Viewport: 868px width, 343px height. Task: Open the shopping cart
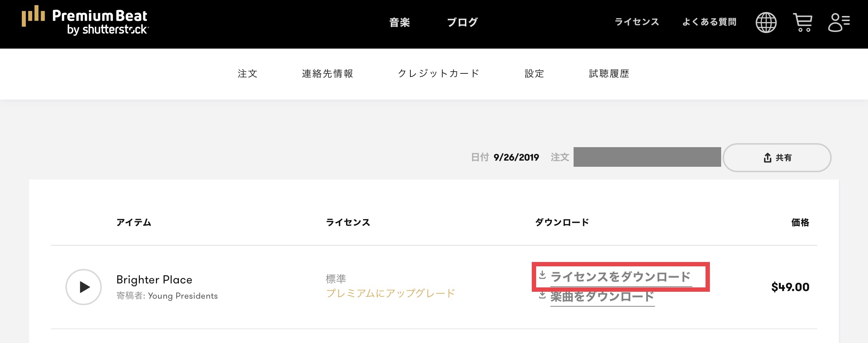pyautogui.click(x=802, y=23)
